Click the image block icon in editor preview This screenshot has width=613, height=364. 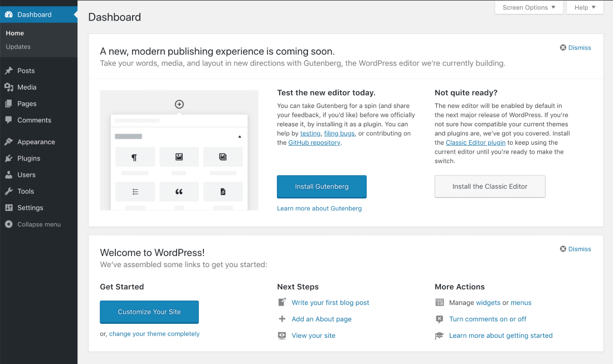(x=179, y=156)
